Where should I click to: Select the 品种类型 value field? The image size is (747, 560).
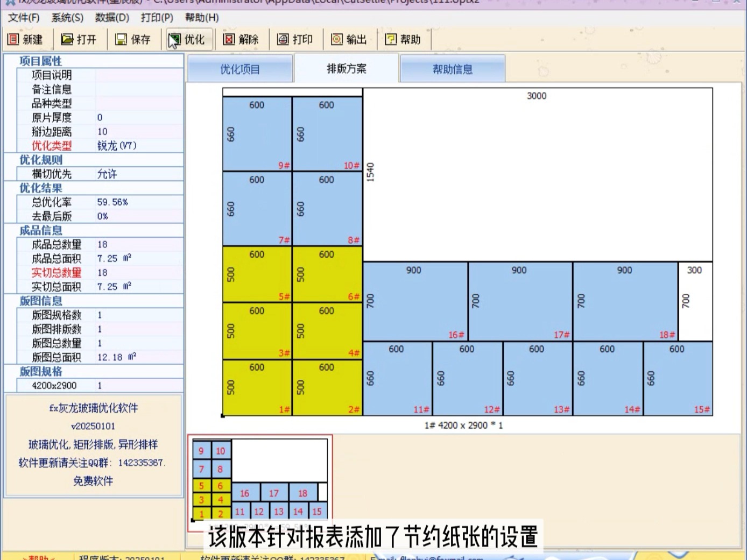139,103
